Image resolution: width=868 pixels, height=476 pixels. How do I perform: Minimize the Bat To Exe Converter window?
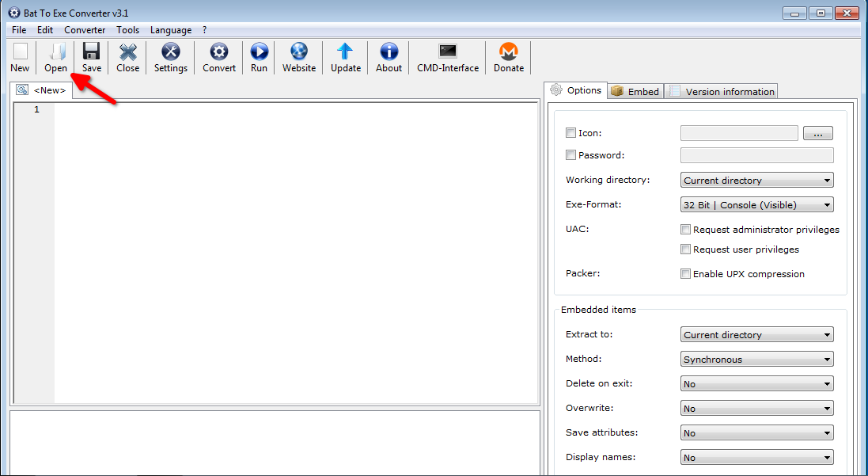pyautogui.click(x=795, y=13)
